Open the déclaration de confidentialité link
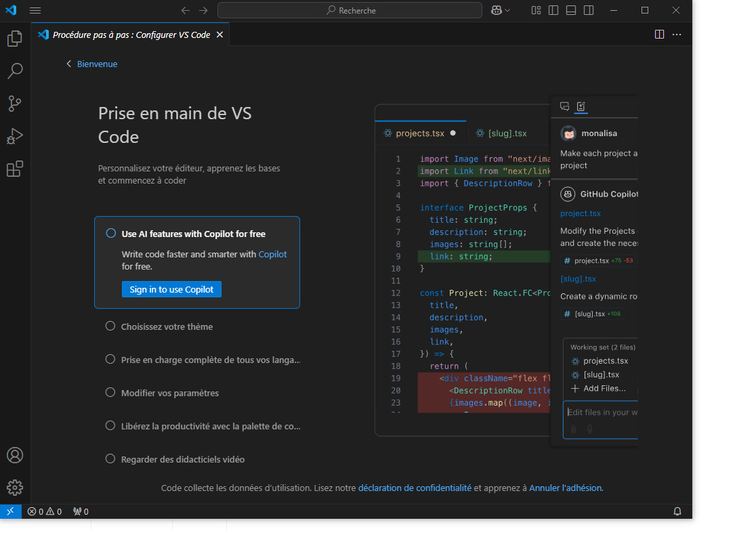The width and height of the screenshot is (756, 533). tap(415, 488)
